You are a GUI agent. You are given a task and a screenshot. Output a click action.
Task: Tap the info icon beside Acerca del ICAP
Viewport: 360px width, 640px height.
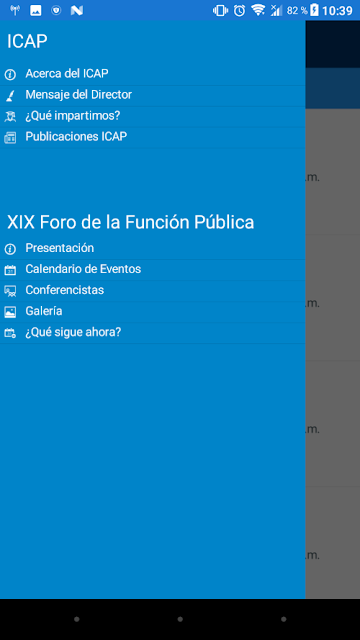(10, 75)
